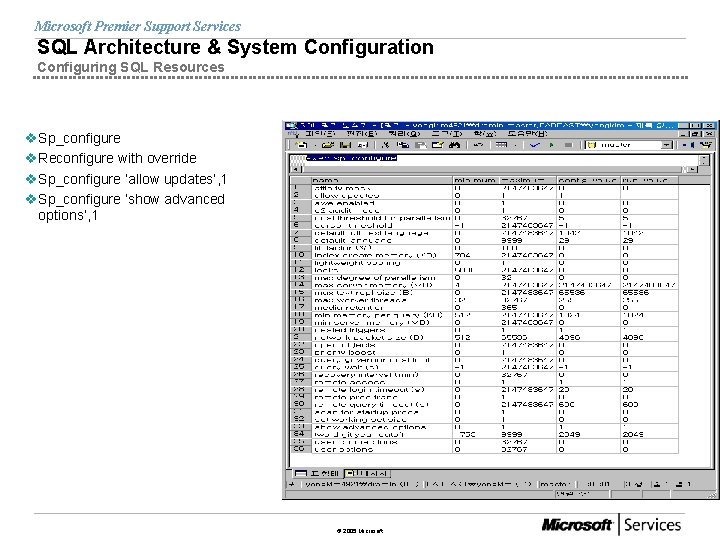Select the 'max degree of parallelism' row
Screen dimensions: 720x540
point(484,277)
